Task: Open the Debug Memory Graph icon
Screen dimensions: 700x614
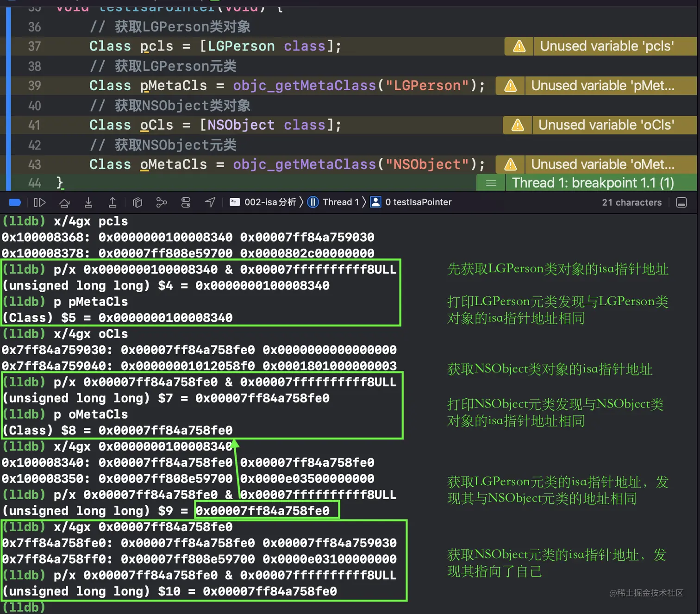Action: pyautogui.click(x=162, y=202)
